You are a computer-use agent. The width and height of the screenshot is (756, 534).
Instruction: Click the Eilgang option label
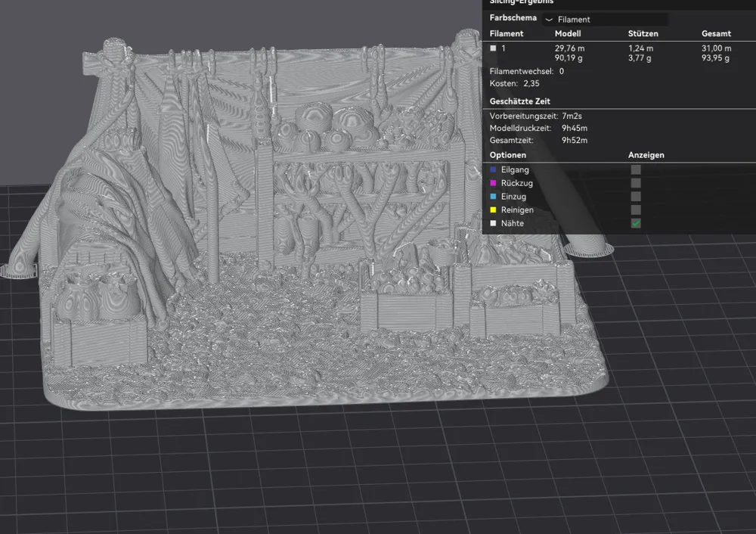click(515, 169)
